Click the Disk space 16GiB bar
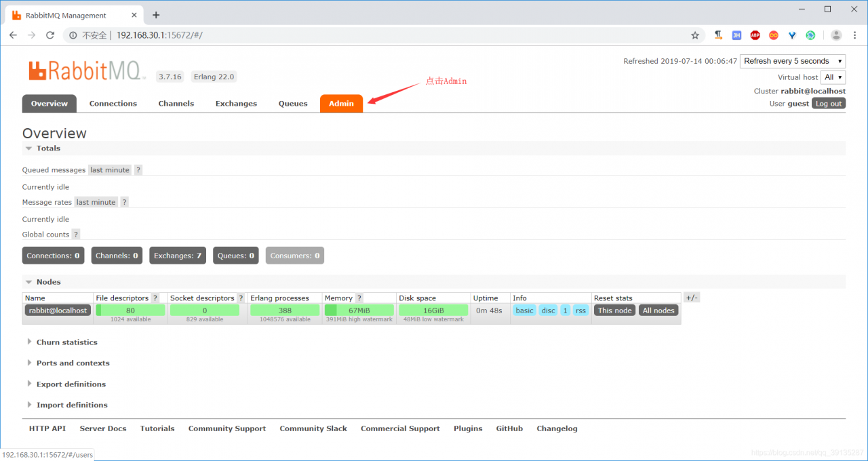 [x=433, y=310]
